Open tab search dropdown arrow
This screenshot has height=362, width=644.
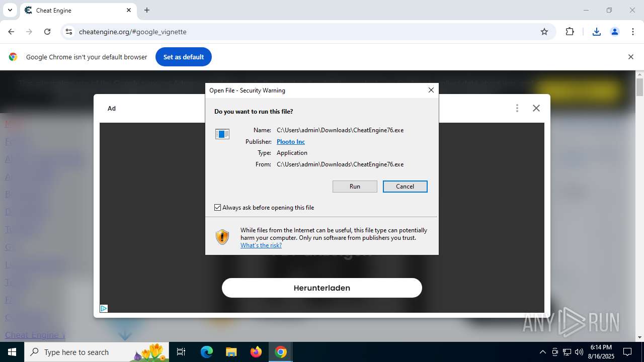tap(10, 10)
